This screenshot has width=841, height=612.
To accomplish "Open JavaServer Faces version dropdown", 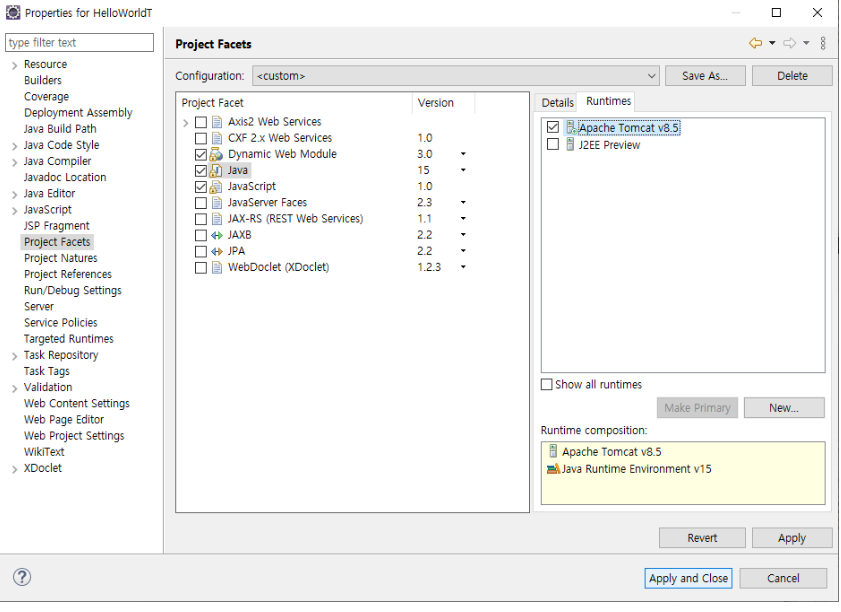I will click(x=463, y=202).
